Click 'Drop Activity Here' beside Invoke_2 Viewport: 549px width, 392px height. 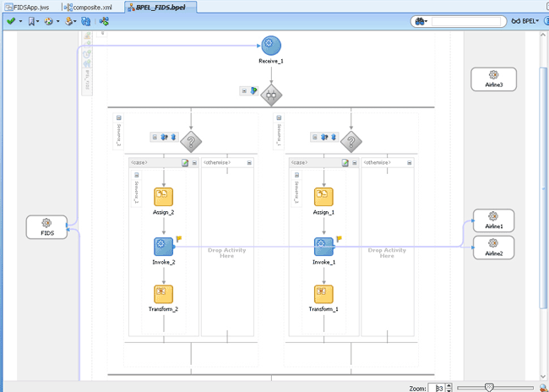[227, 253]
